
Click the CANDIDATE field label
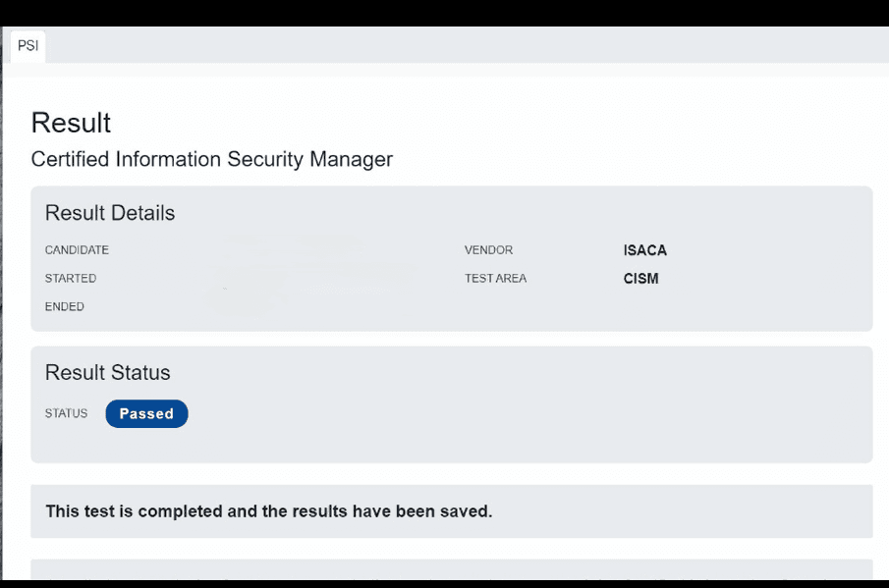[77, 250]
